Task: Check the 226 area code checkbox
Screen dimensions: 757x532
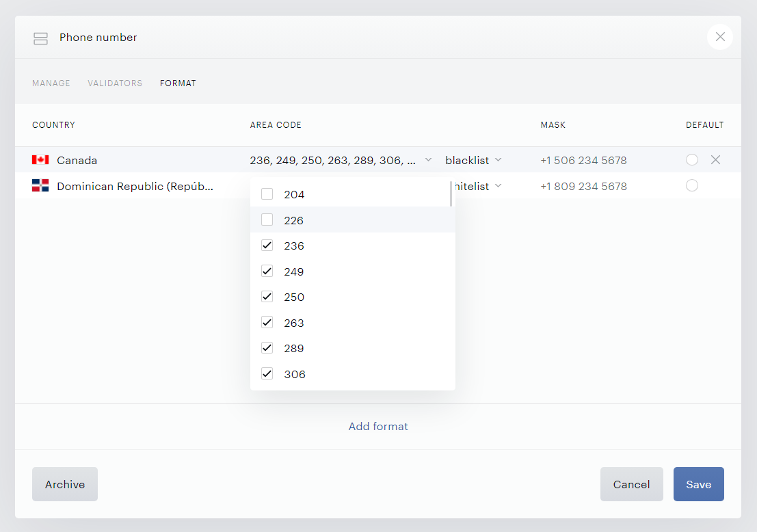Action: [x=267, y=220]
